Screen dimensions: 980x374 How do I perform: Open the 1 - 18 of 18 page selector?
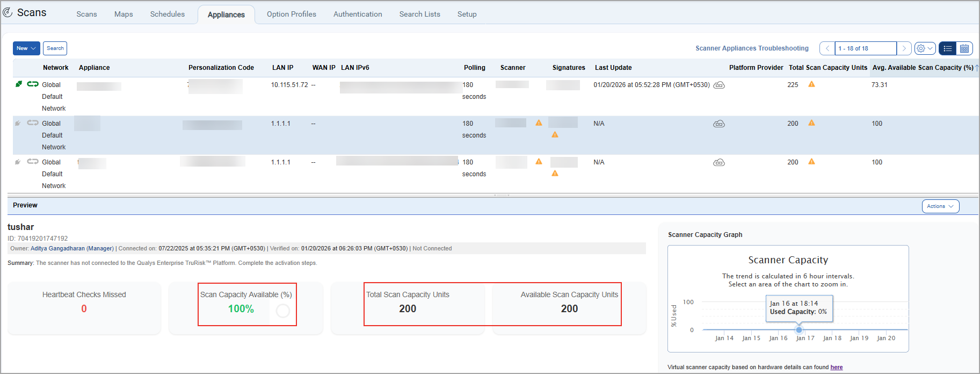tap(865, 48)
